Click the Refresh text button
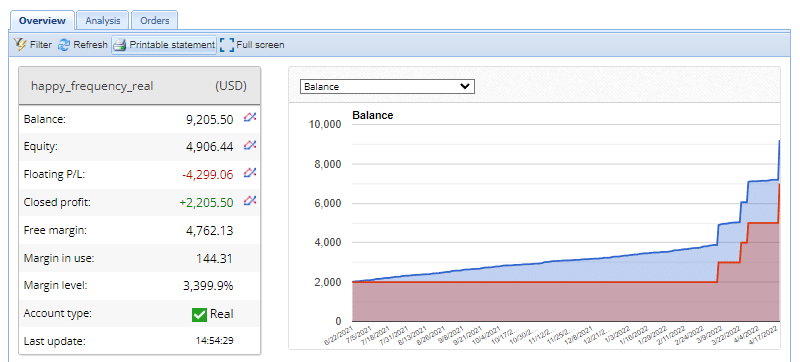 [x=90, y=45]
